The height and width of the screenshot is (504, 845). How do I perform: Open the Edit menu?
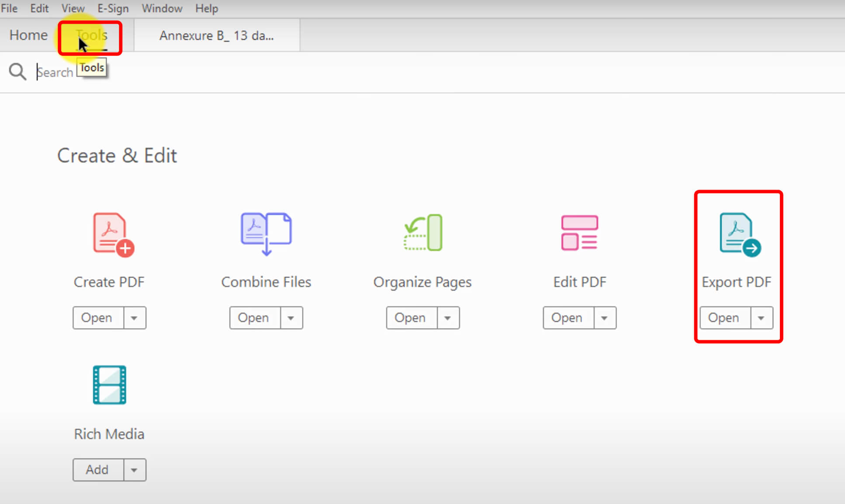[39, 8]
